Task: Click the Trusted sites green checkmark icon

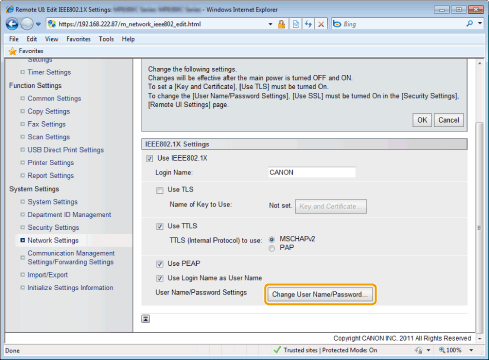Action: pos(277,350)
